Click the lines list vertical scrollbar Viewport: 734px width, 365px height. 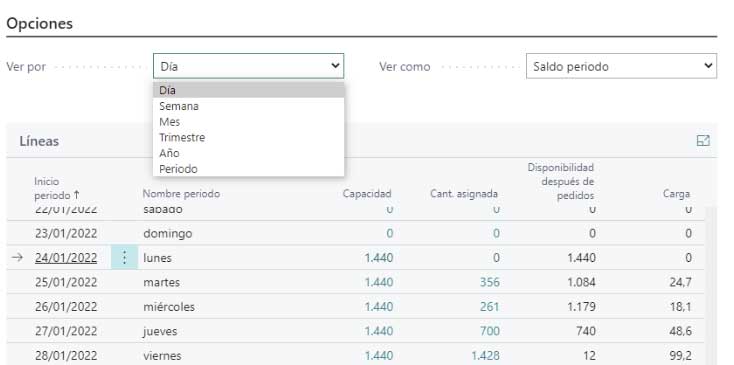(x=710, y=285)
